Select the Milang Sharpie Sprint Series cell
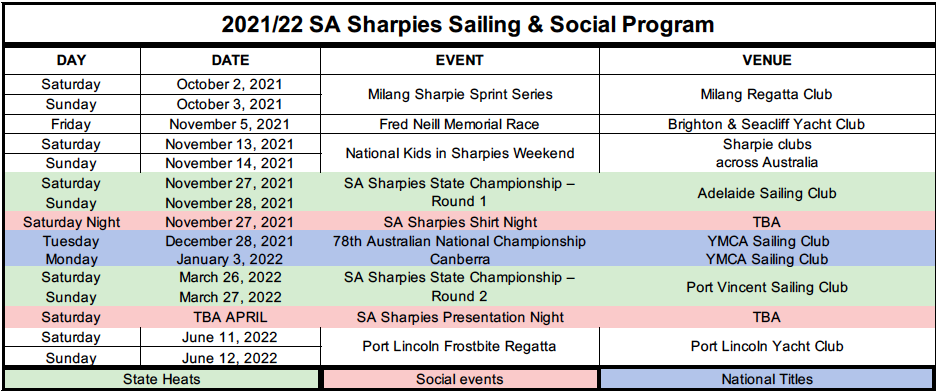This screenshot has height=391, width=939. coord(459,95)
